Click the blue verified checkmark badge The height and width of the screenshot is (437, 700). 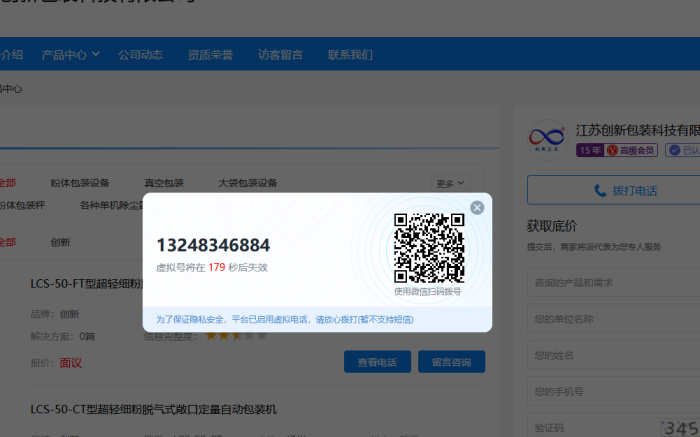(x=674, y=150)
